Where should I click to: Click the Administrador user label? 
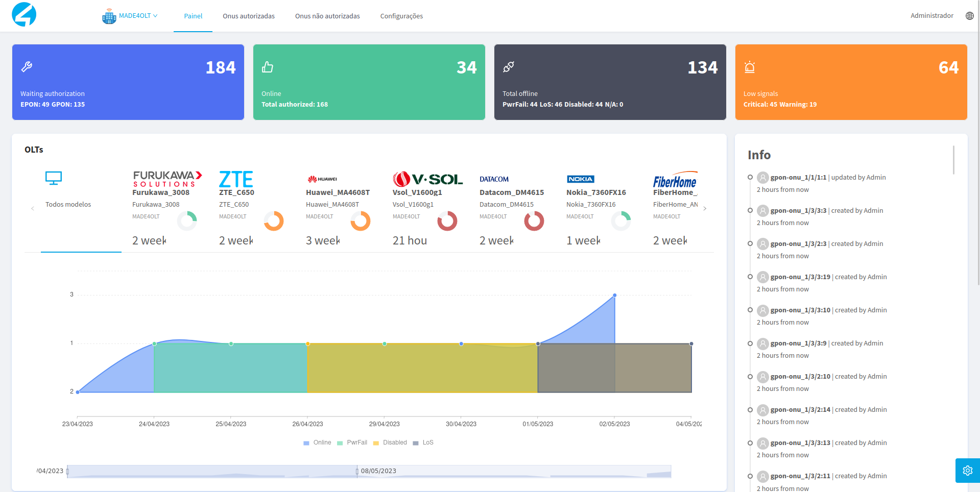tap(931, 16)
